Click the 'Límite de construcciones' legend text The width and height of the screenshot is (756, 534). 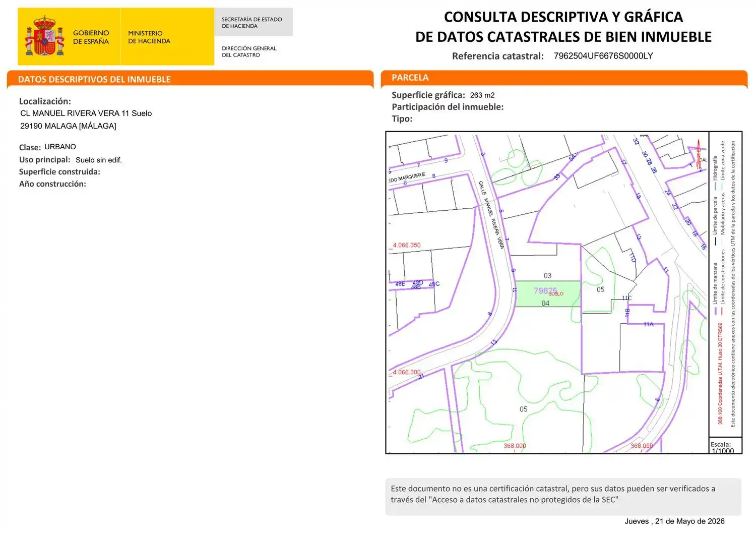pyautogui.click(x=722, y=277)
